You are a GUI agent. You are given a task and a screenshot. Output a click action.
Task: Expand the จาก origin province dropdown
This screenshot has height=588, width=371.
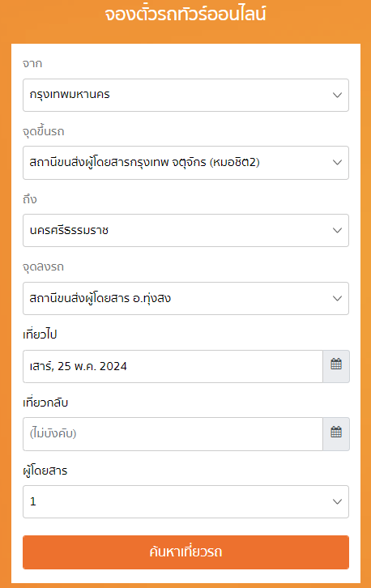tap(185, 95)
